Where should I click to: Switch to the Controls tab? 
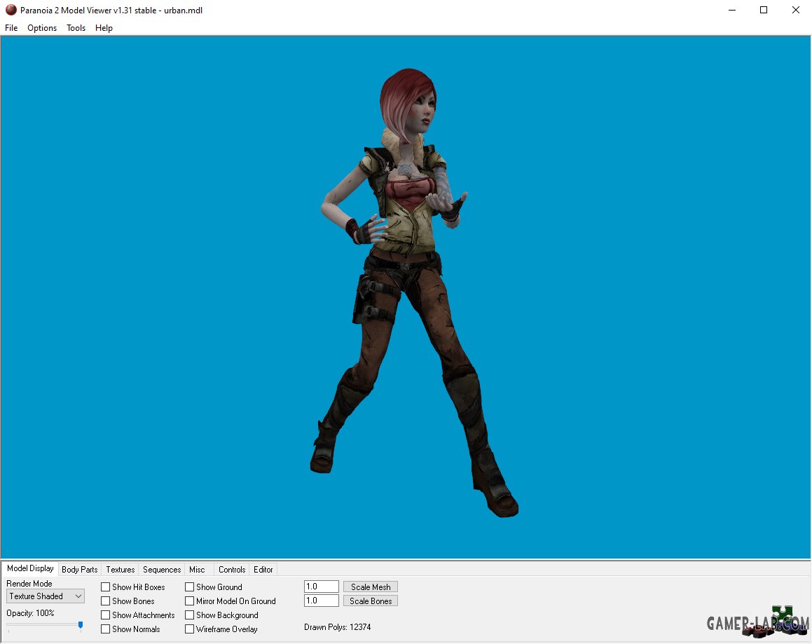click(x=231, y=570)
